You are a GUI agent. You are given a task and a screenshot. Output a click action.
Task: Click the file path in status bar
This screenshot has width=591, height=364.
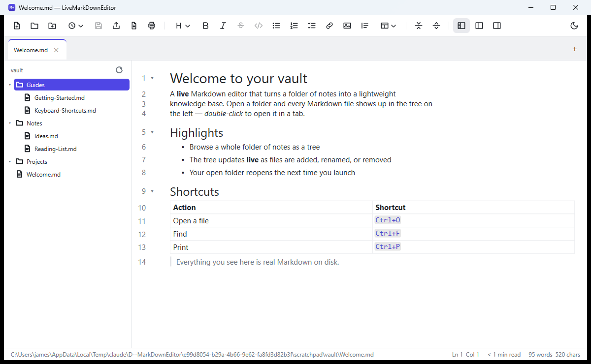[x=192, y=355]
